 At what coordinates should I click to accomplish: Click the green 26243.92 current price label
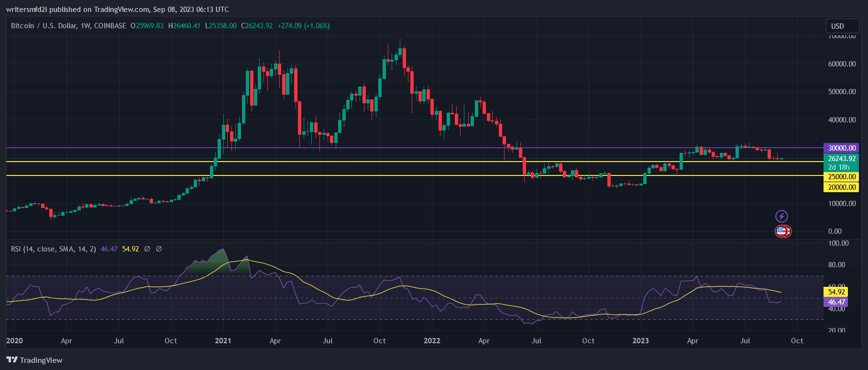coord(841,159)
